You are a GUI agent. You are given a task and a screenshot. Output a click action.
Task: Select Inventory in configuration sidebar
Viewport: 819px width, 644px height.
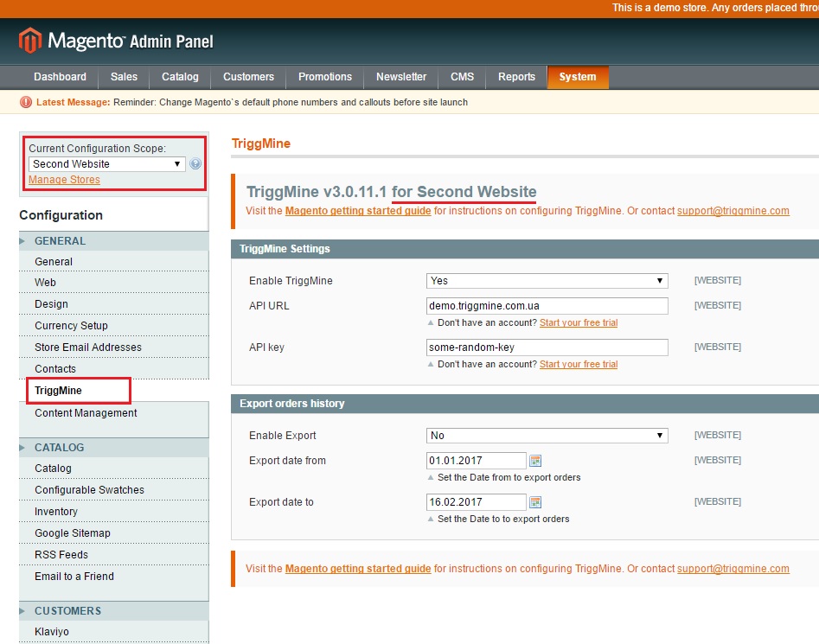pyautogui.click(x=114, y=512)
